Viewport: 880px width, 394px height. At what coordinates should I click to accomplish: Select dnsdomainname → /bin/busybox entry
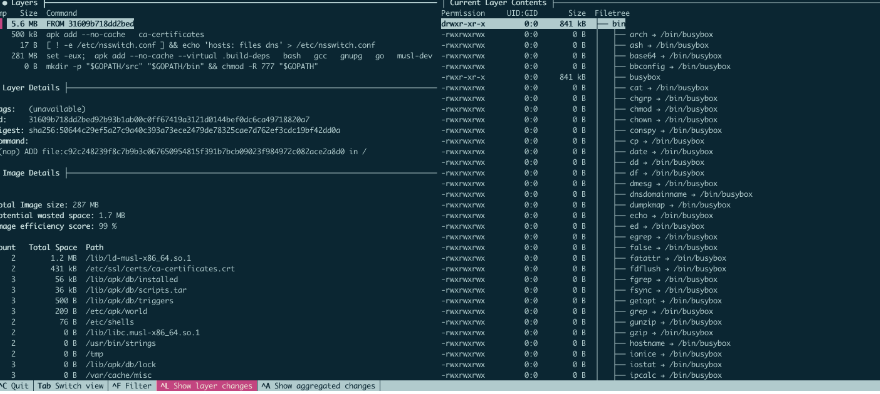coord(691,194)
